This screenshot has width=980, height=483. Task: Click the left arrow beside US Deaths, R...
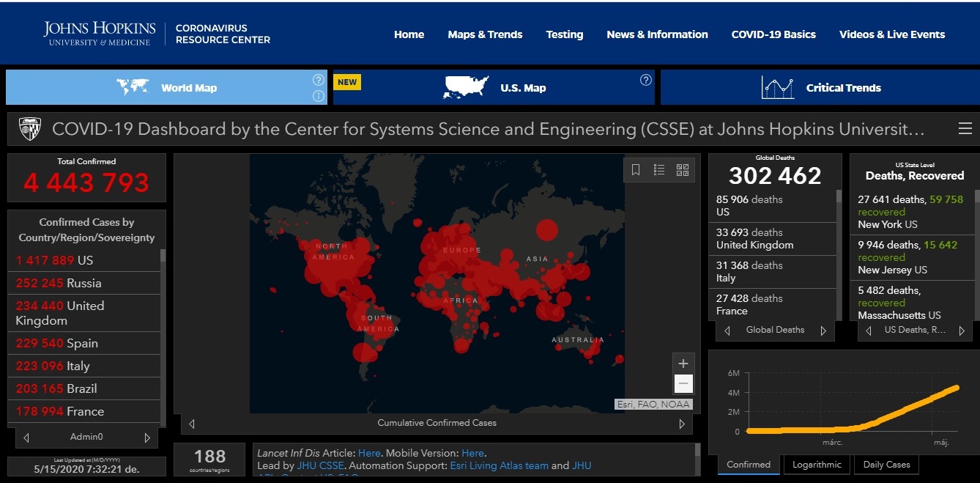pos(868,331)
